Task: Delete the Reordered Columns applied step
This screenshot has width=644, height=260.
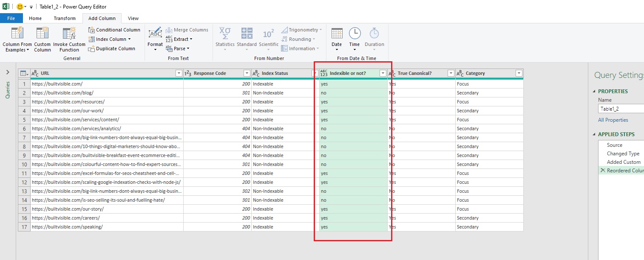Action: point(603,170)
